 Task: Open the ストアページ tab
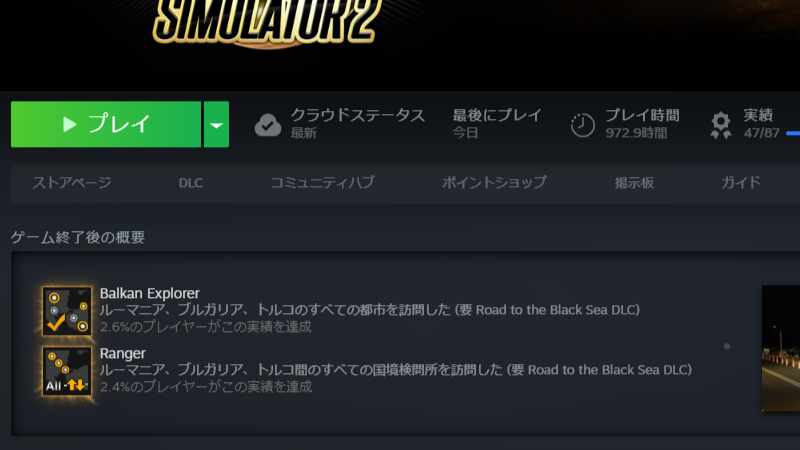(x=72, y=182)
